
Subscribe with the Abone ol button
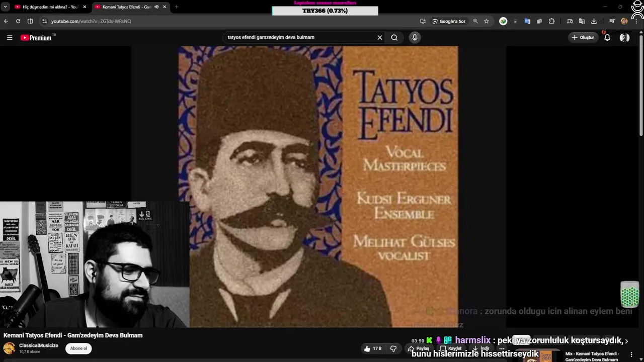[x=78, y=348]
